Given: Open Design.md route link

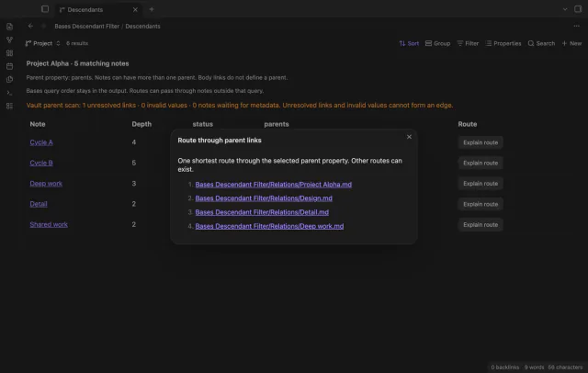Looking at the screenshot, I should (x=264, y=198).
